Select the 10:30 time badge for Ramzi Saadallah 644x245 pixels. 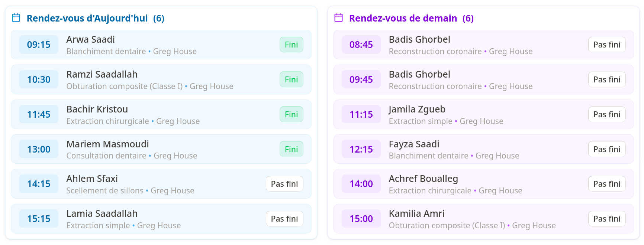[x=39, y=79]
